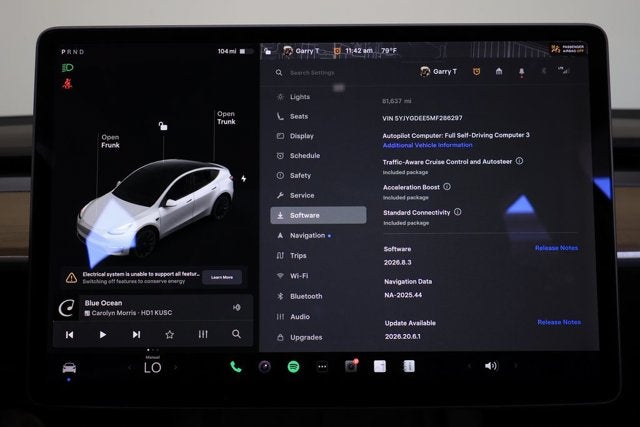Tap lock icon in top status bar
This screenshot has width=640, height=427.
point(267,51)
